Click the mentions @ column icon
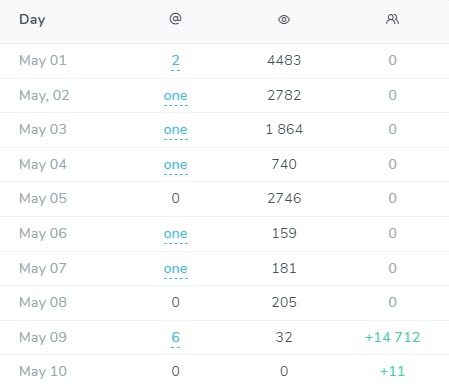 tap(175, 19)
